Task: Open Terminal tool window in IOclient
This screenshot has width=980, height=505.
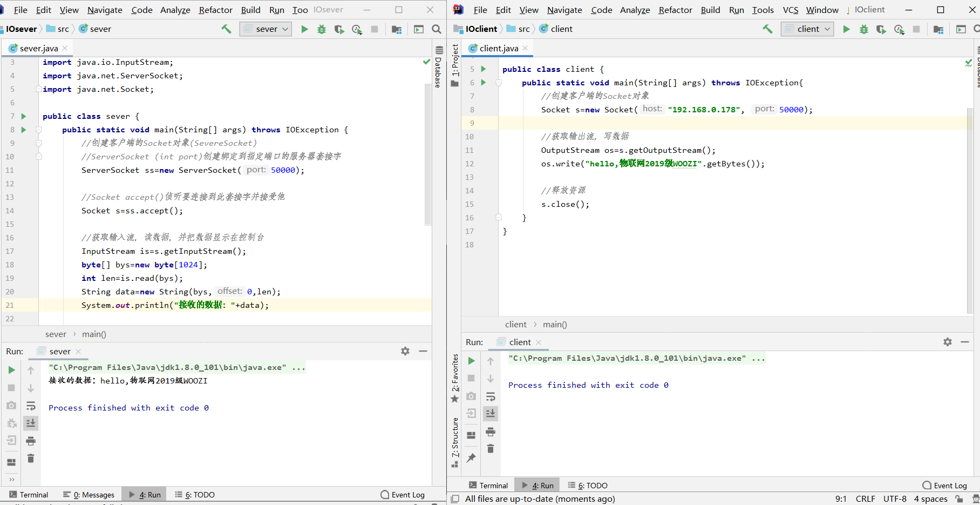Action: tap(488, 486)
